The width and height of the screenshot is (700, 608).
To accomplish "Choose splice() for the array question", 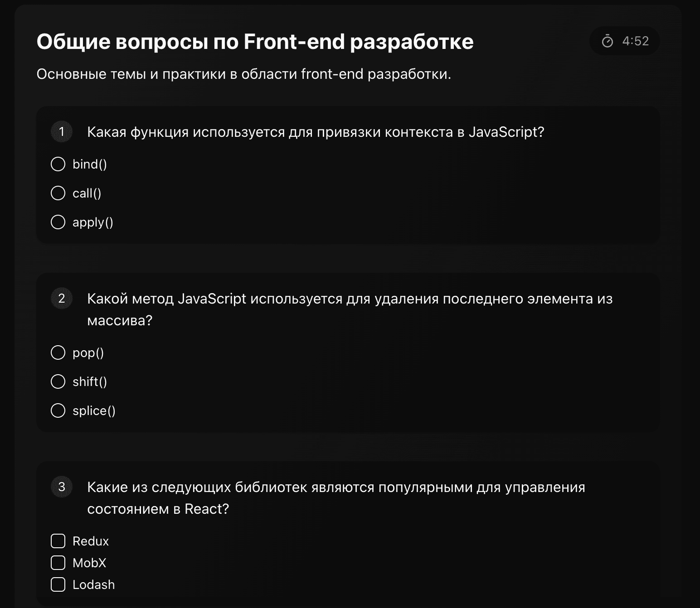I will 58,410.
